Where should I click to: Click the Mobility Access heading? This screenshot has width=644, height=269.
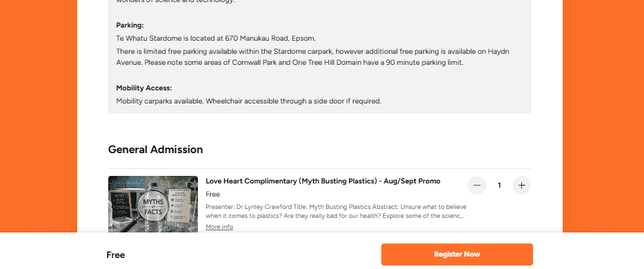pyautogui.click(x=143, y=88)
